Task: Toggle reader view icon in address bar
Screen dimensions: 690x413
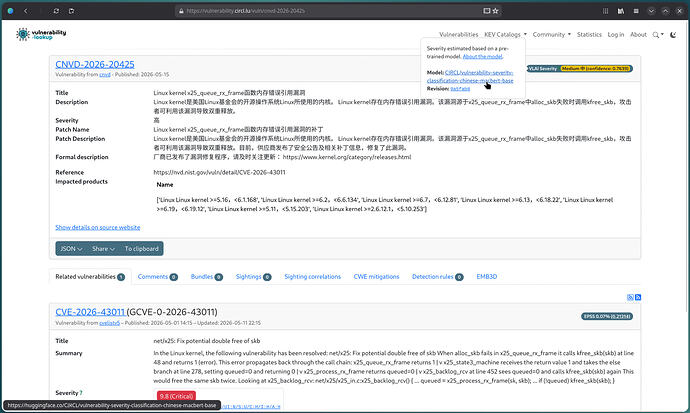Action: (486, 11)
